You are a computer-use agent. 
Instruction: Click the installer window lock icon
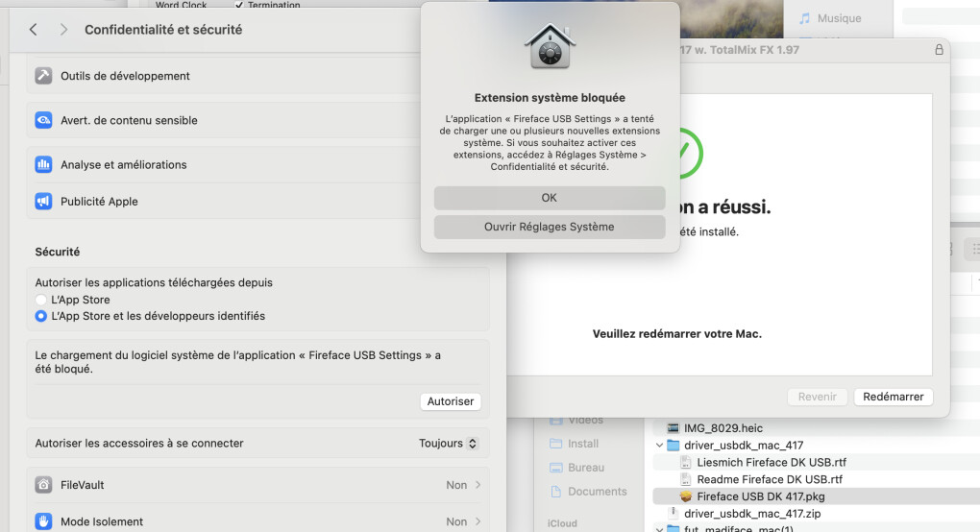939,49
